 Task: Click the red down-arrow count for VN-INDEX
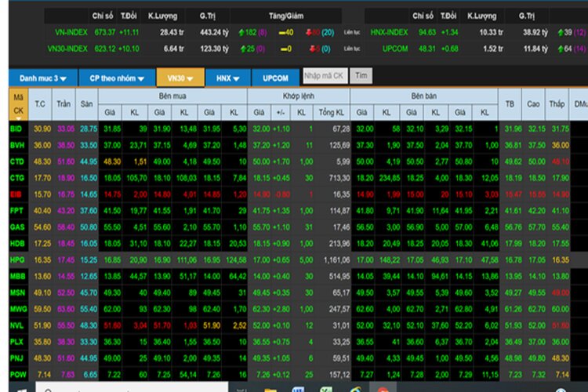(312, 33)
